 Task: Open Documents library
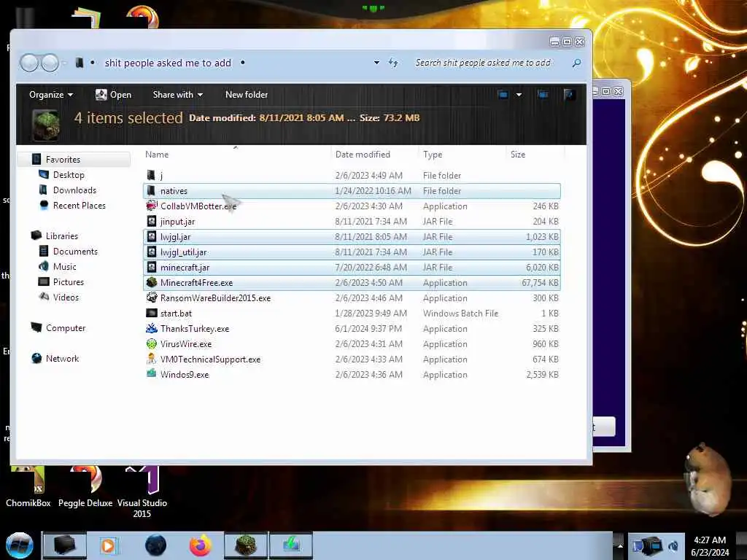click(x=75, y=252)
